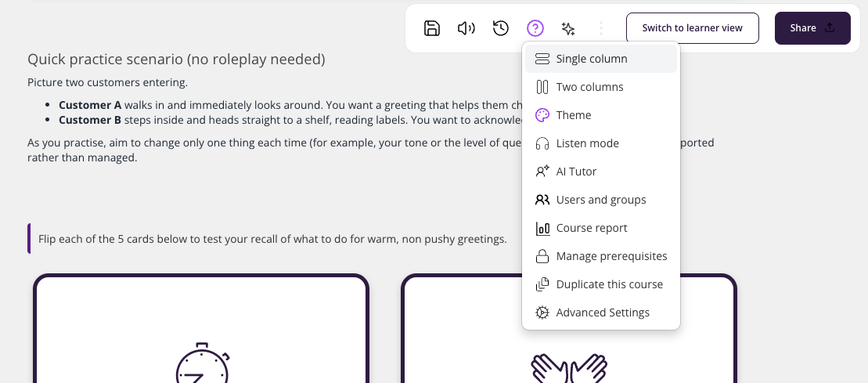Click the Quick practice scenario heading
Image resolution: width=868 pixels, height=383 pixels.
176,60
